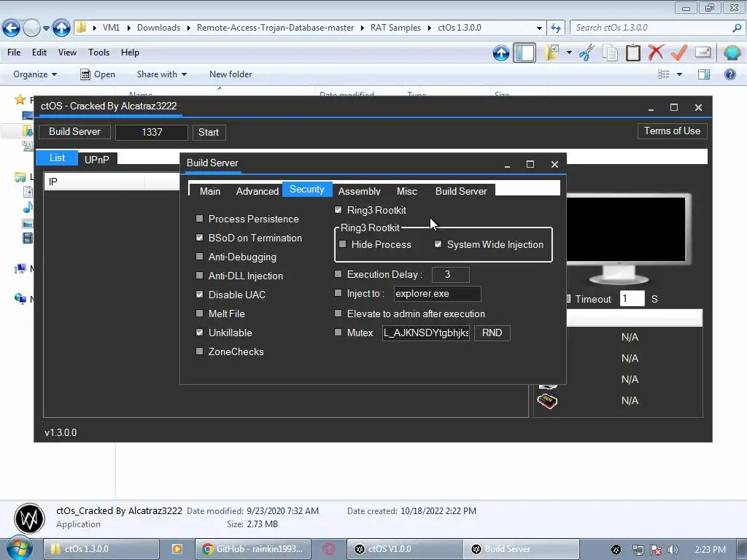The image size is (747, 560).
Task: Open the View menu
Action: (x=67, y=52)
